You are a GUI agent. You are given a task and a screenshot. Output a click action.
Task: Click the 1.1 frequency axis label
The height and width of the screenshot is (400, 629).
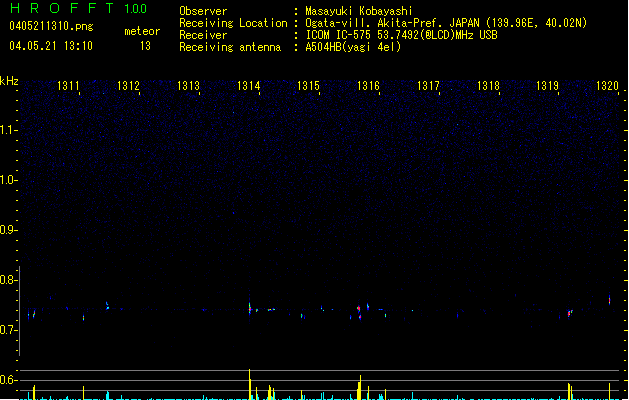click(8, 130)
